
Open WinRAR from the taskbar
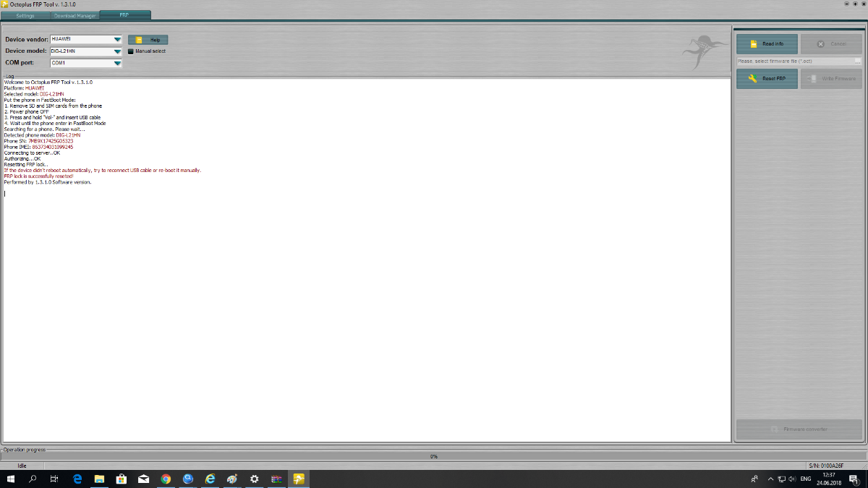[x=276, y=479]
